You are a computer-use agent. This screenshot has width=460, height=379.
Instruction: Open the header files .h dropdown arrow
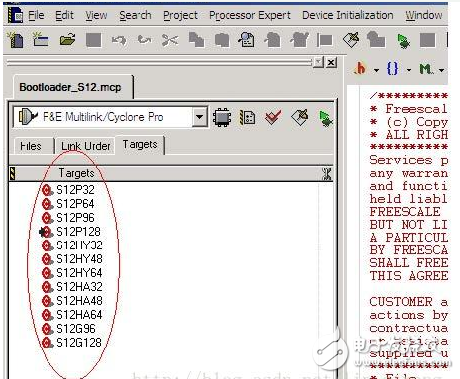[376, 70]
